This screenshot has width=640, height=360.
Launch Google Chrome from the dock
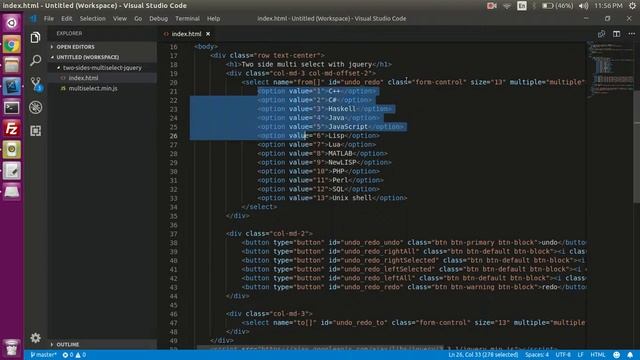pyautogui.click(x=11, y=44)
